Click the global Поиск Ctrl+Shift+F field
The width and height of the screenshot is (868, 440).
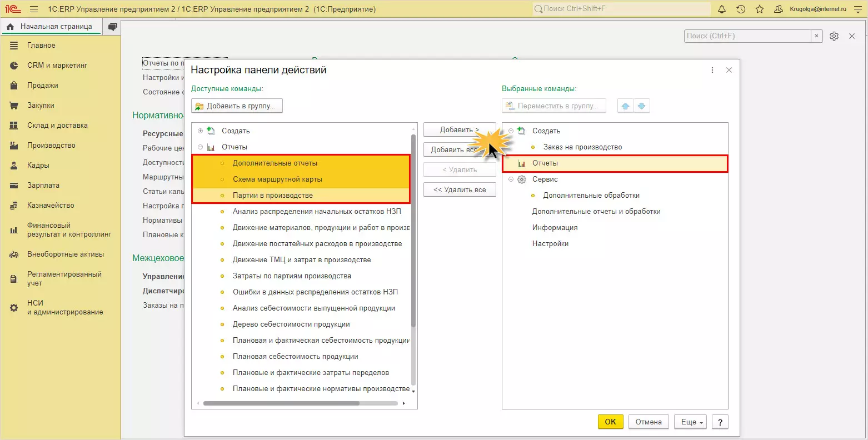pos(622,9)
